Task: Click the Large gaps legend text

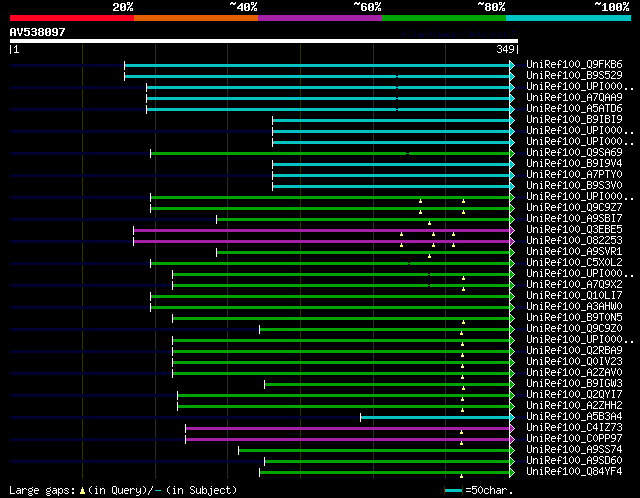Action: pos(123,490)
